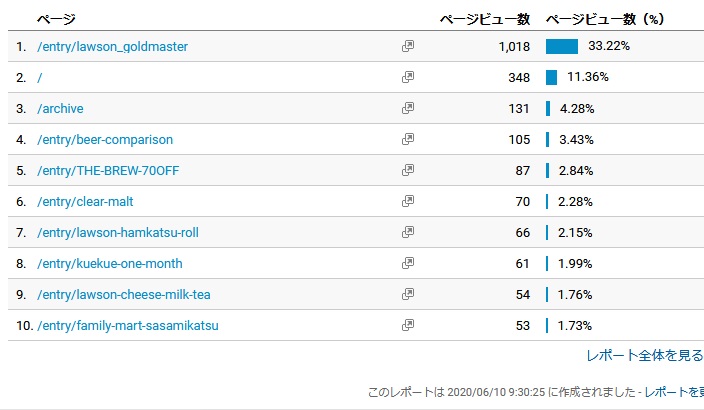Open the /entry/family-mart-sasamikatsu page link
Screen dimensions: 704x410
(x=128, y=326)
